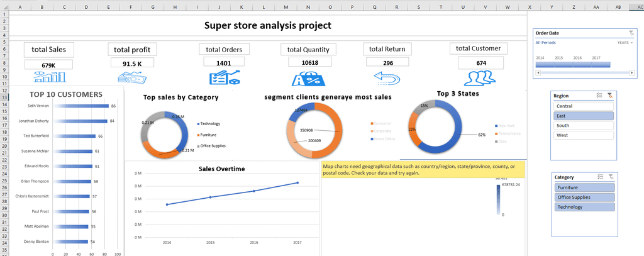Clear filter in Category slicer
Screen dimensions: 644x256
click(x=611, y=177)
